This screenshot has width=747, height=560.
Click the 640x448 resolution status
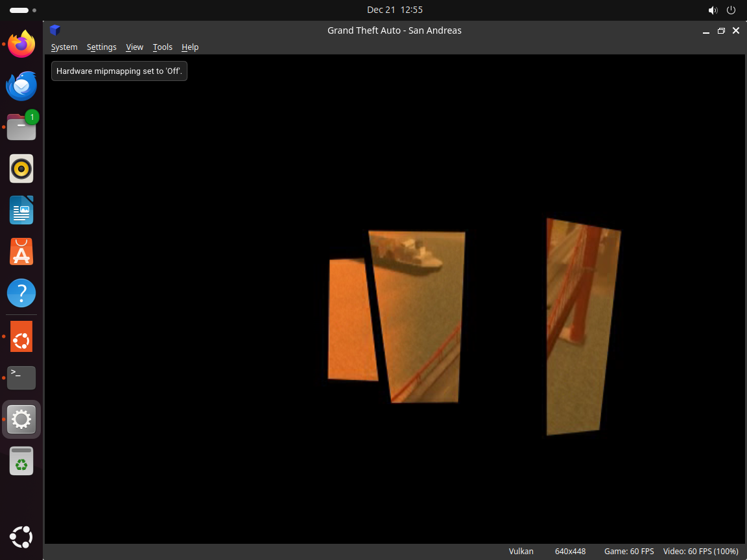click(570, 551)
